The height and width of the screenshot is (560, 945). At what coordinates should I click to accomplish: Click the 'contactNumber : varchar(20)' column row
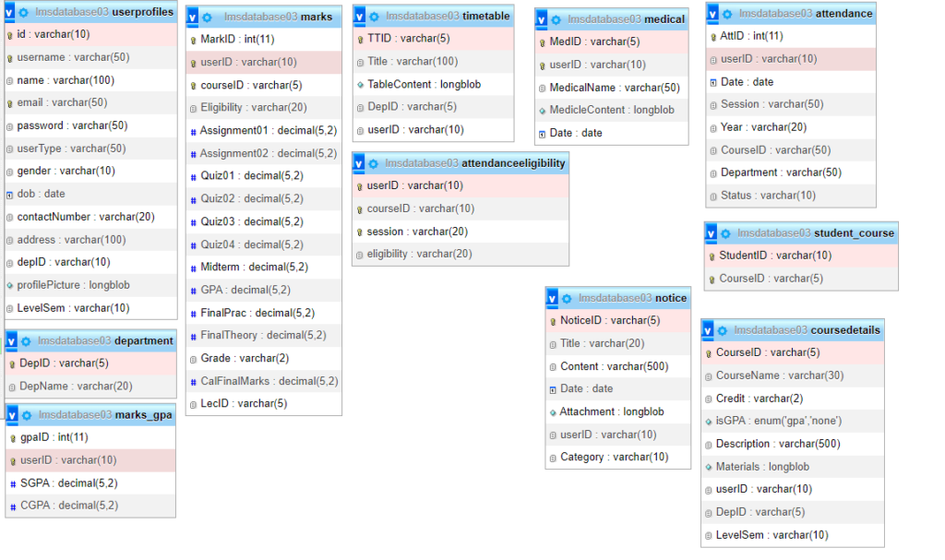tap(91, 217)
